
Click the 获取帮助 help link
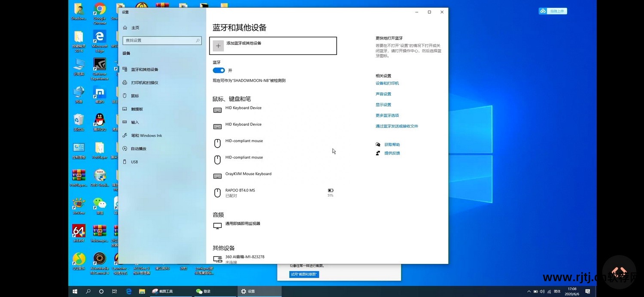(x=392, y=145)
